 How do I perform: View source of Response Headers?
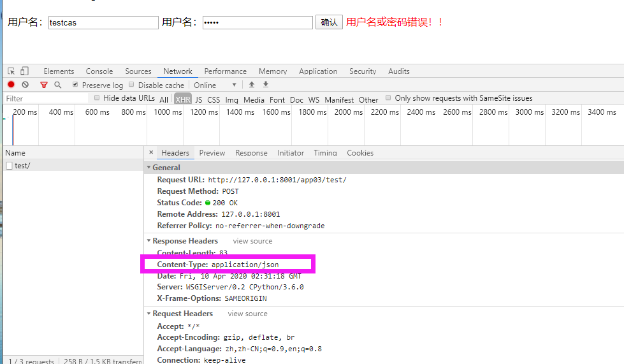(252, 241)
